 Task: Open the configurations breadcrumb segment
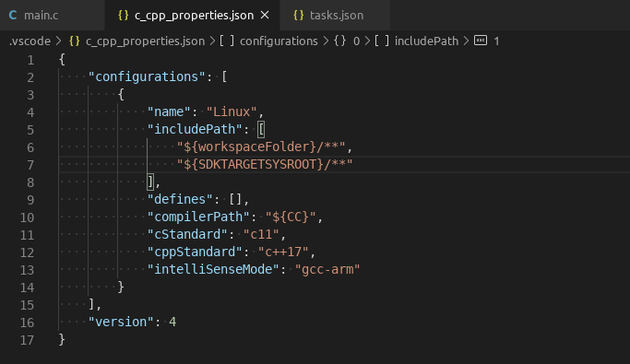pyautogui.click(x=279, y=41)
